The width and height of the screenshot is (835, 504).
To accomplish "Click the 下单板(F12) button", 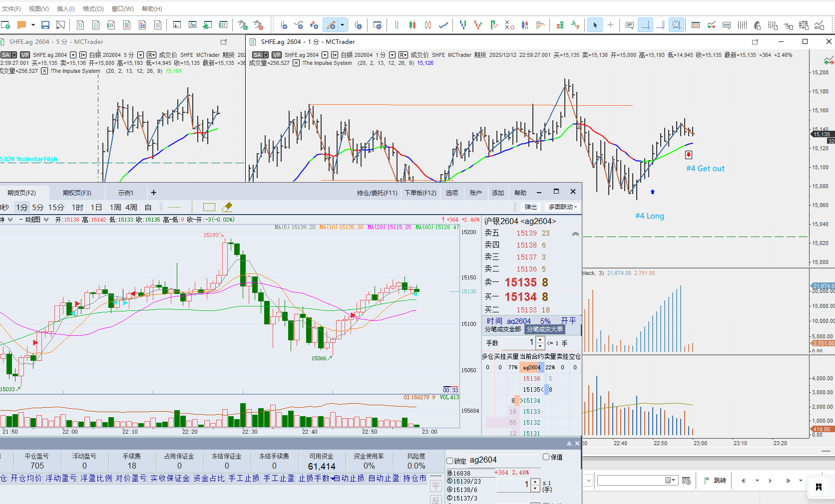I will tap(420, 193).
